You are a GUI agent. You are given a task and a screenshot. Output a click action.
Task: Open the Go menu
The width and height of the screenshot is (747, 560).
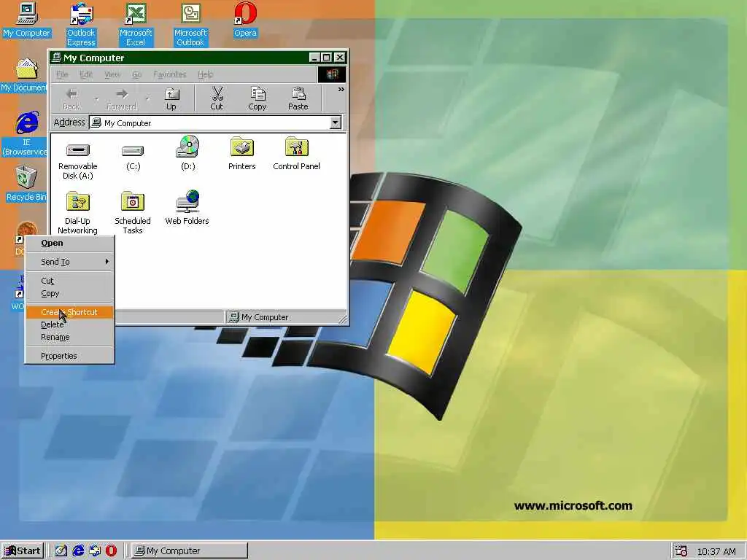(x=136, y=74)
